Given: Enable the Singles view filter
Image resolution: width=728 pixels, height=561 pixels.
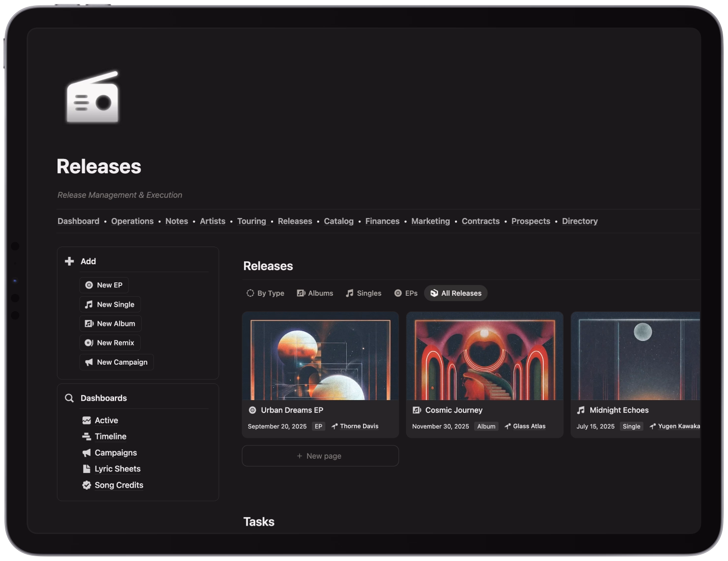Looking at the screenshot, I should (364, 293).
